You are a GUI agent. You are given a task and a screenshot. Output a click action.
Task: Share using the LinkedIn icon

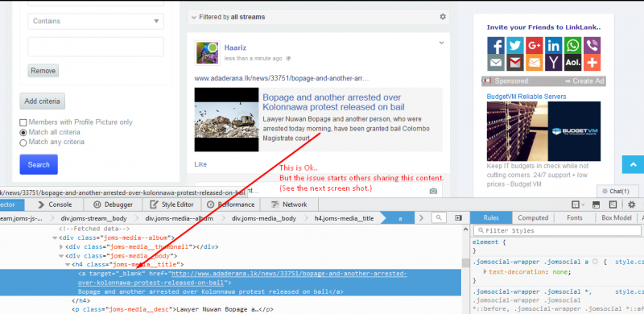coord(553,45)
